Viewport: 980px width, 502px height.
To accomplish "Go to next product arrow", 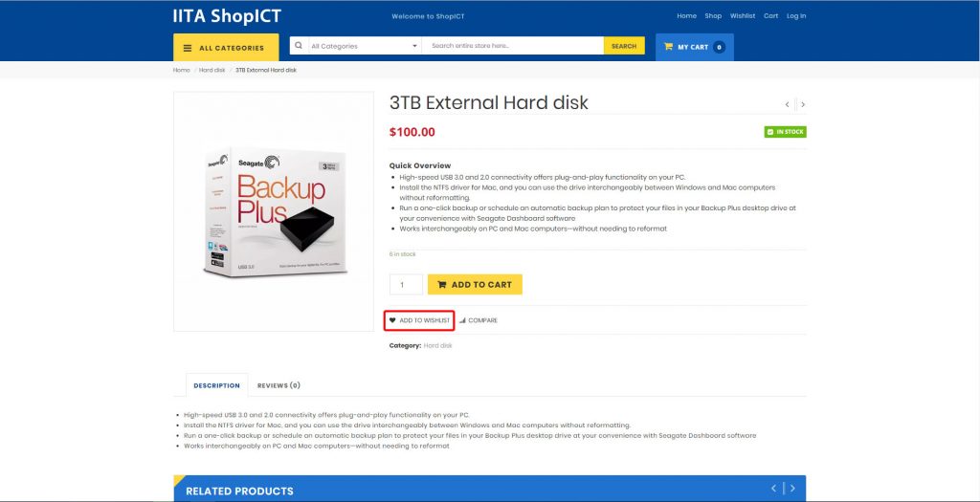I will (x=803, y=104).
